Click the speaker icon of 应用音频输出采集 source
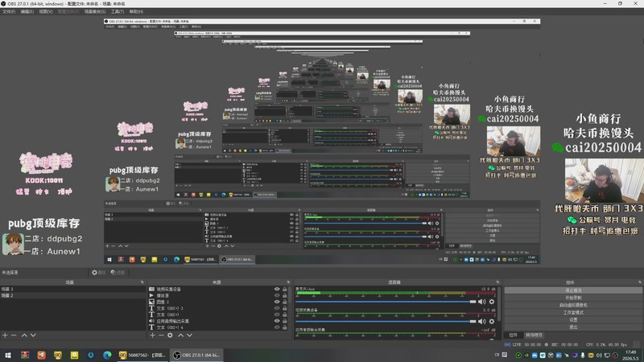Image resolution: width=644 pixels, height=362 pixels. pos(151,321)
